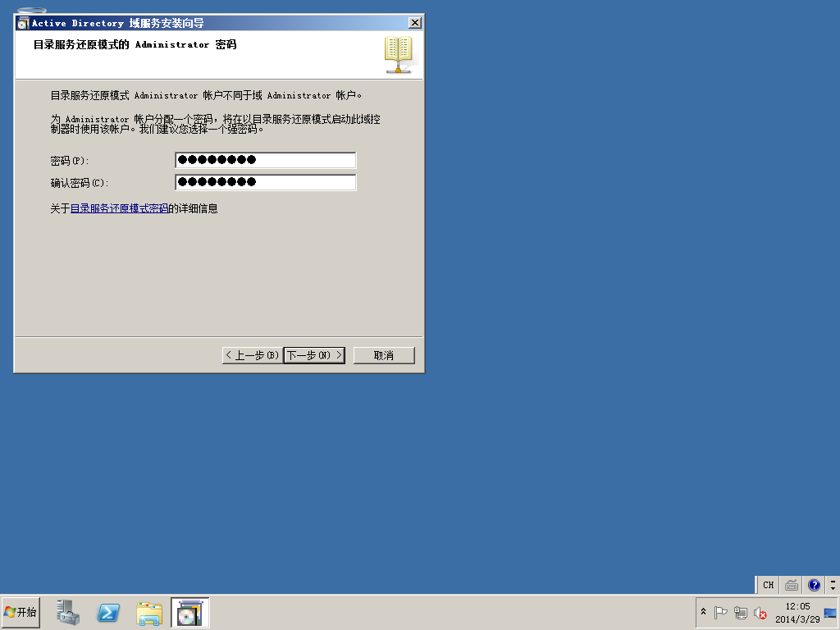This screenshot has height=630, width=840.
Task: Select the AD installation wizard taskbar button
Action: (x=189, y=612)
